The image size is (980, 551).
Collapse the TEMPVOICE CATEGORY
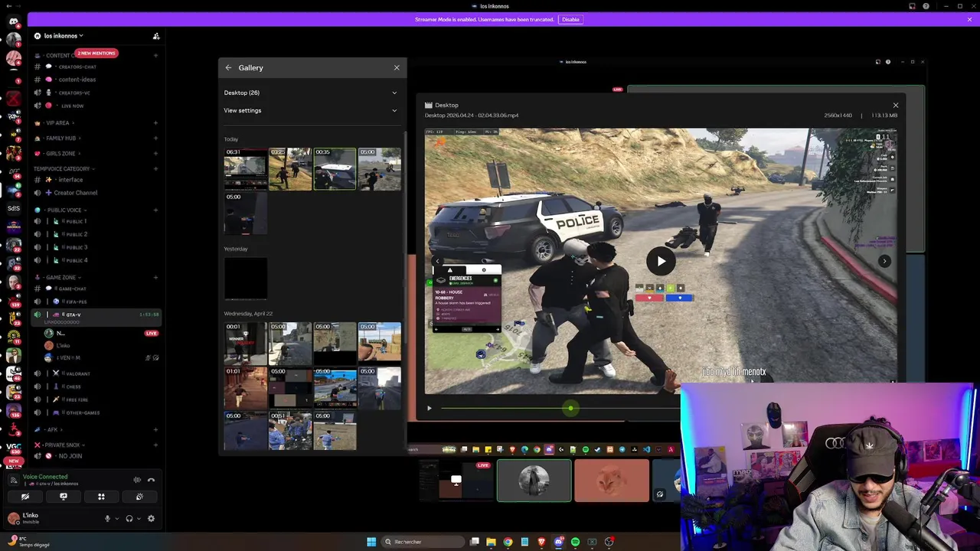(64, 168)
